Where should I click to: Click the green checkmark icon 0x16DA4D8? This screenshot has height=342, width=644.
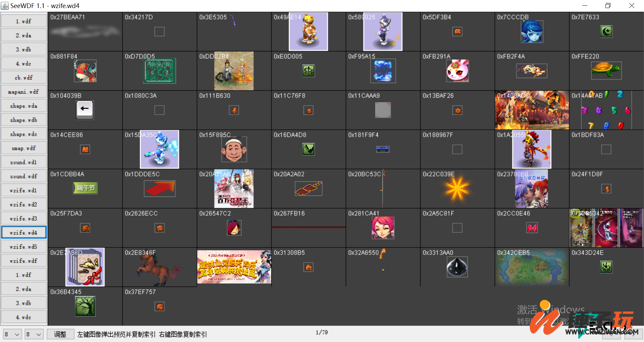pyautogui.click(x=309, y=149)
